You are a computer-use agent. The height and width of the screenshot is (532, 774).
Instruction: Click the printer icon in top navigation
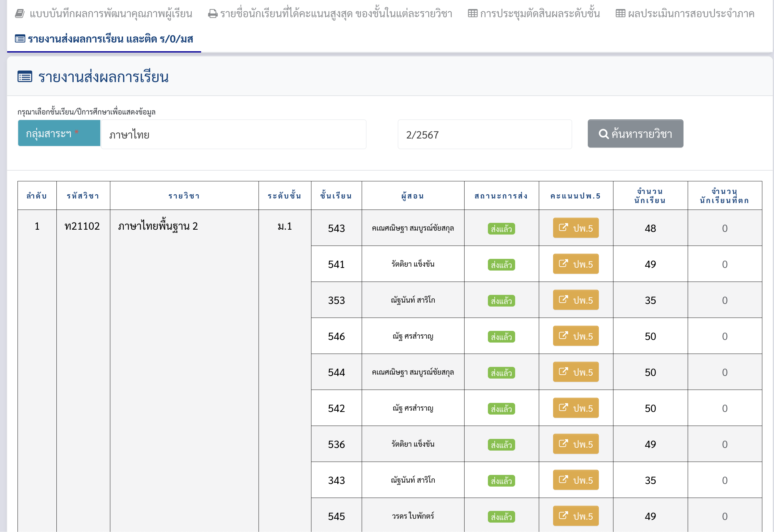(213, 14)
